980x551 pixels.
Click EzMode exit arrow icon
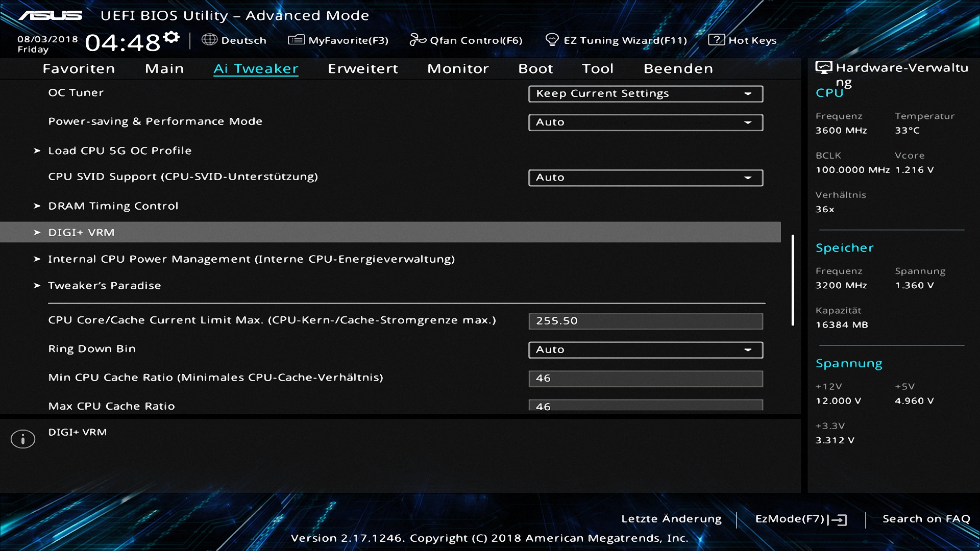[x=838, y=519]
